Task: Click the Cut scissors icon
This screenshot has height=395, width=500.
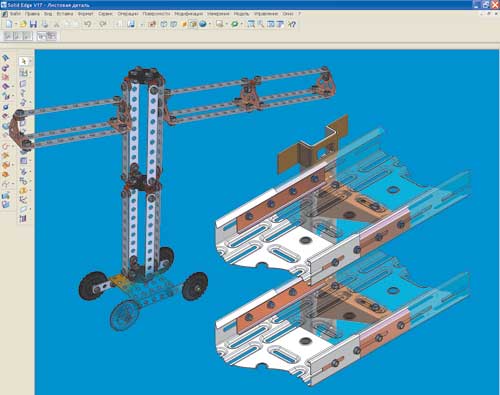Action: pos(56,24)
